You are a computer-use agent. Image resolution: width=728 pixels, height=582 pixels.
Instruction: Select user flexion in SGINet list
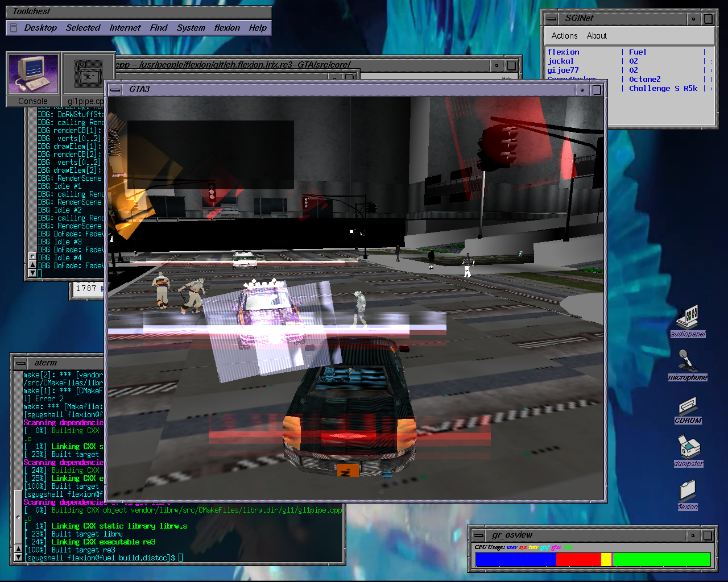(x=564, y=52)
